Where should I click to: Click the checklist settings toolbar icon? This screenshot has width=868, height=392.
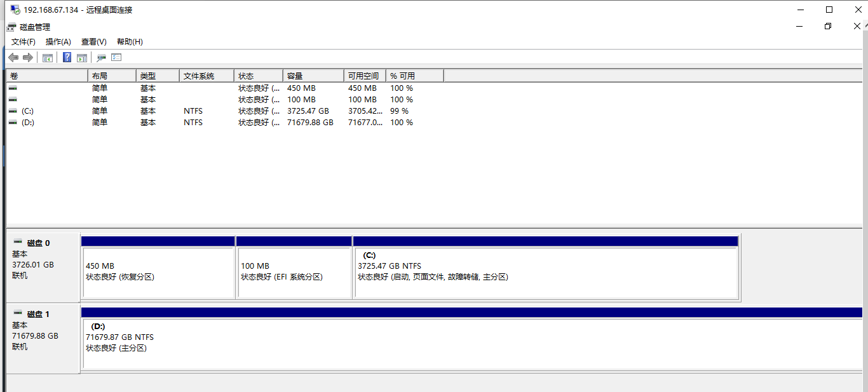(x=116, y=58)
